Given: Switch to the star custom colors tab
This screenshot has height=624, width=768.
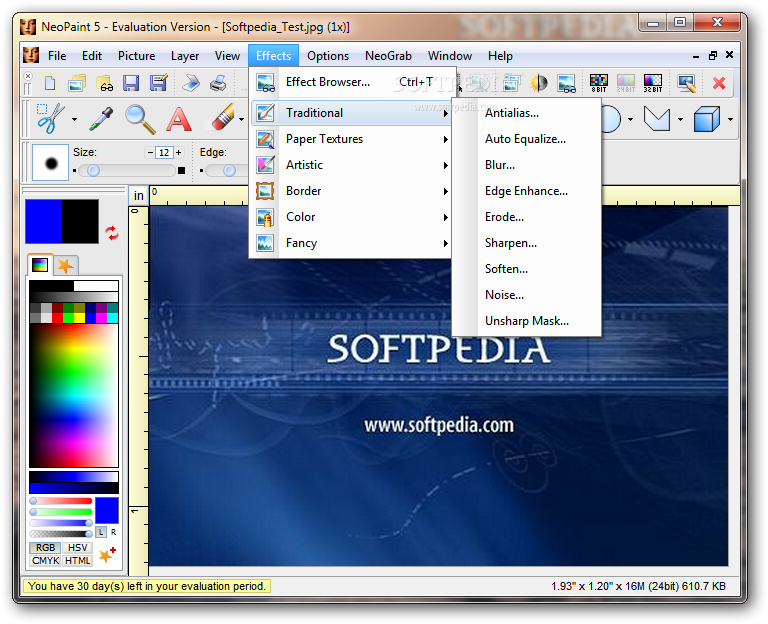Looking at the screenshot, I should 66,266.
